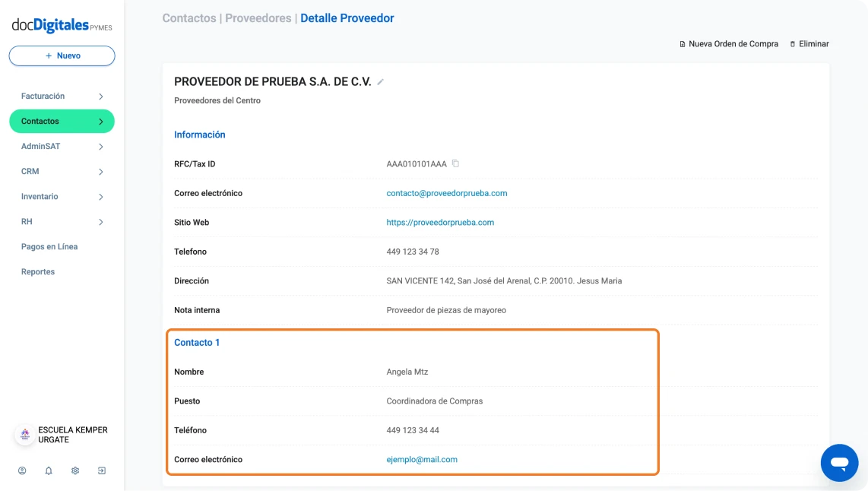Expand the Facturación menu chevron
The height and width of the screenshot is (491, 868).
click(101, 97)
